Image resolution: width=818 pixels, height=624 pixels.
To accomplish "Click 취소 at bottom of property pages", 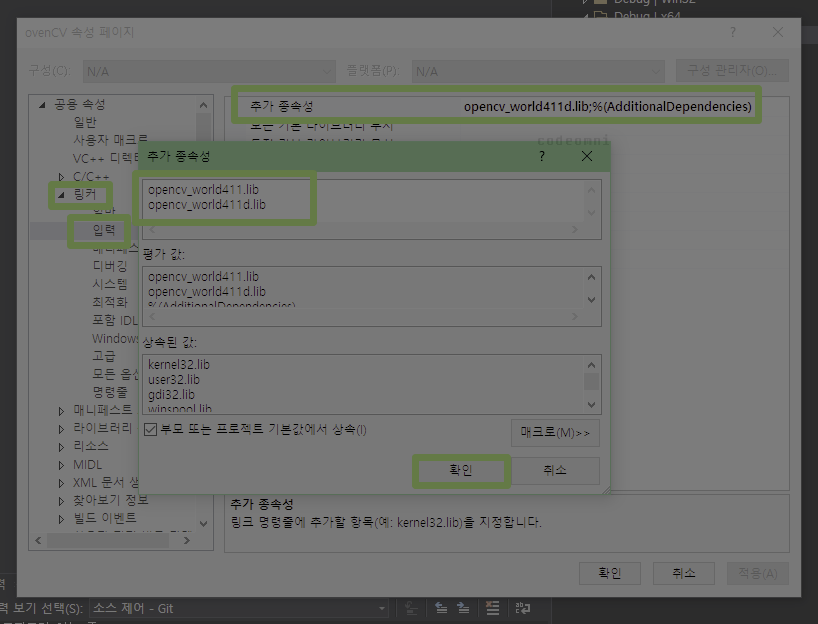I will (x=683, y=573).
